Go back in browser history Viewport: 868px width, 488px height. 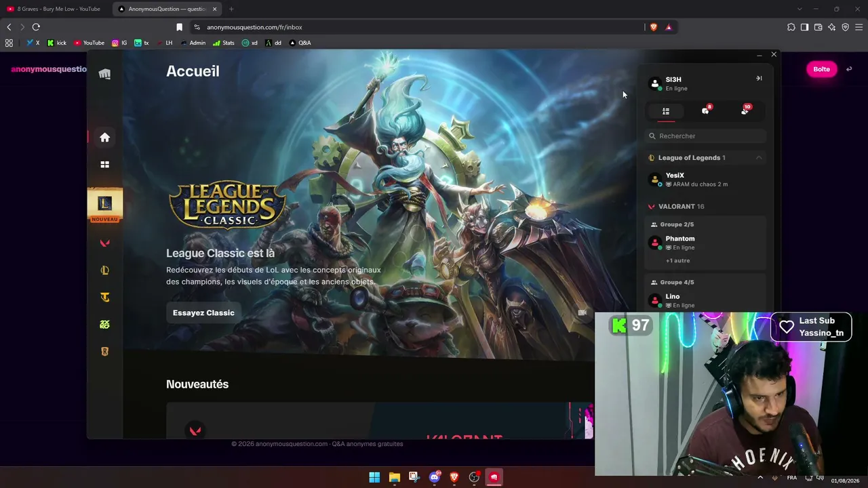point(9,27)
